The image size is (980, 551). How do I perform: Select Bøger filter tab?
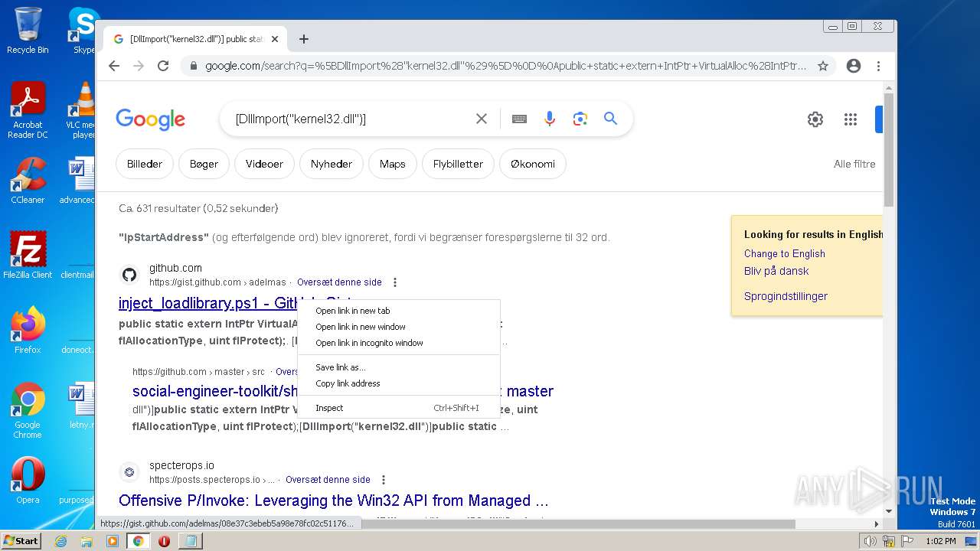pos(204,164)
